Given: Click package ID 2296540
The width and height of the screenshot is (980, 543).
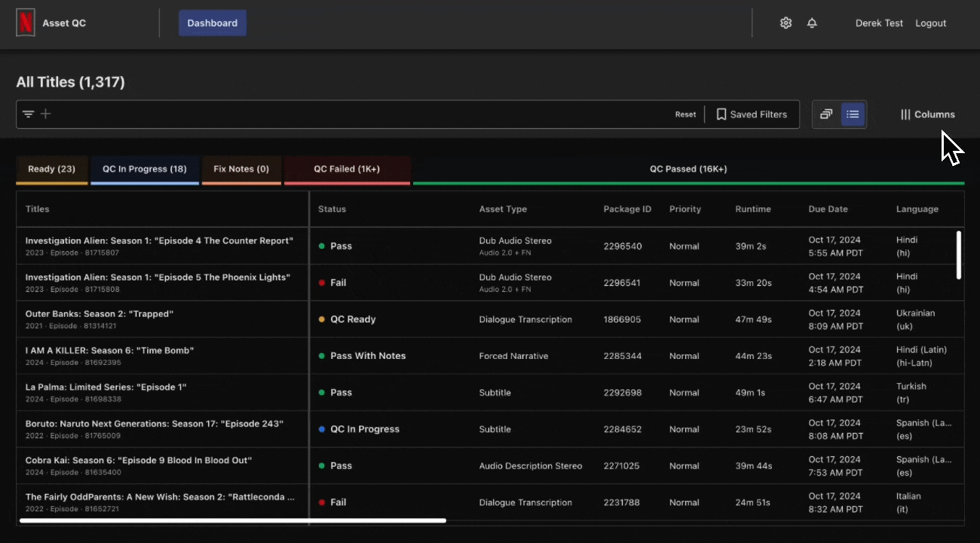Looking at the screenshot, I should [623, 247].
